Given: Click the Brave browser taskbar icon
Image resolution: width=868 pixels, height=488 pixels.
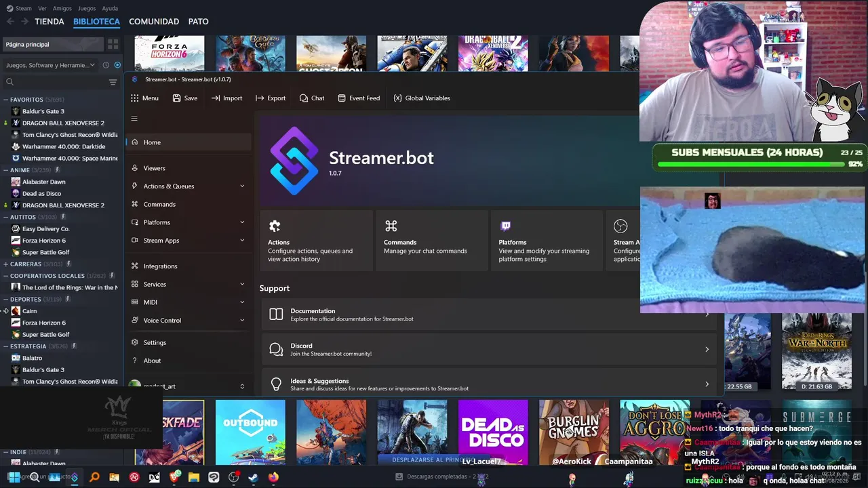Looking at the screenshot, I should tap(174, 477).
